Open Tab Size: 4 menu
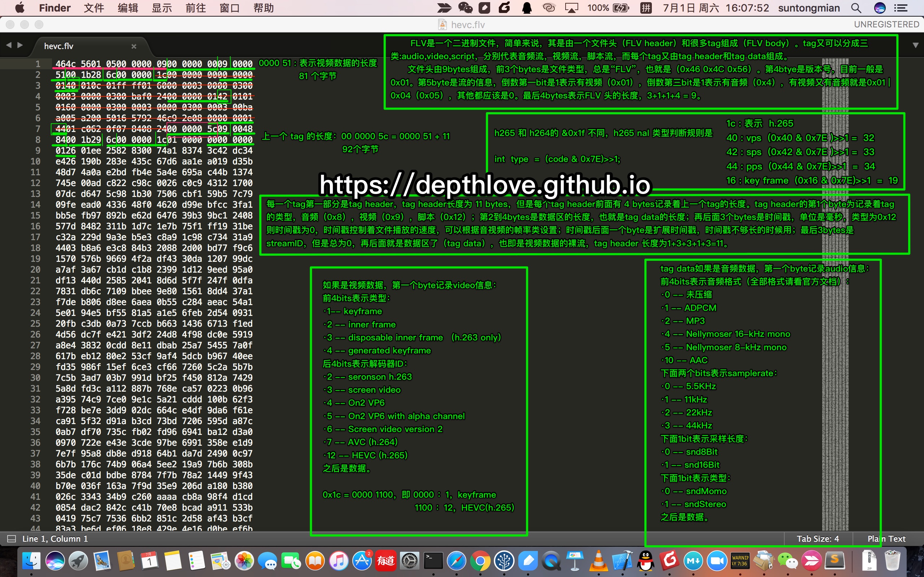Image resolution: width=924 pixels, height=577 pixels. pos(818,539)
